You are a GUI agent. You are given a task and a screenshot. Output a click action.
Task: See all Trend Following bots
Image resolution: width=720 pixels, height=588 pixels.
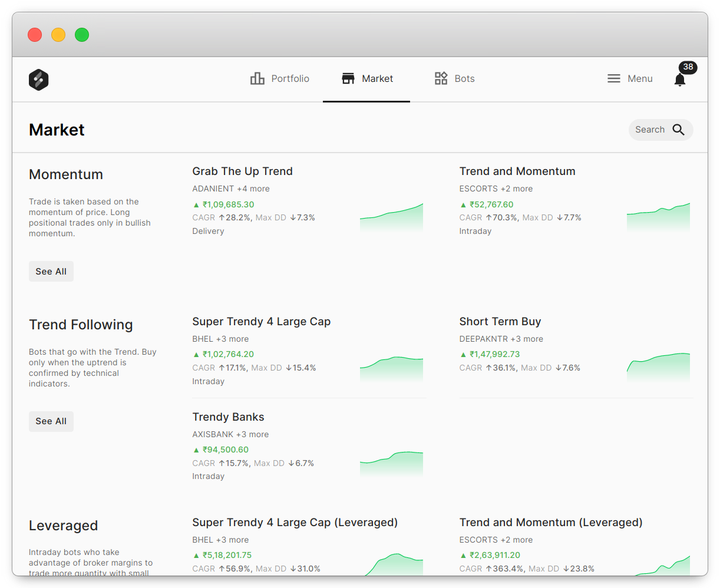(51, 421)
